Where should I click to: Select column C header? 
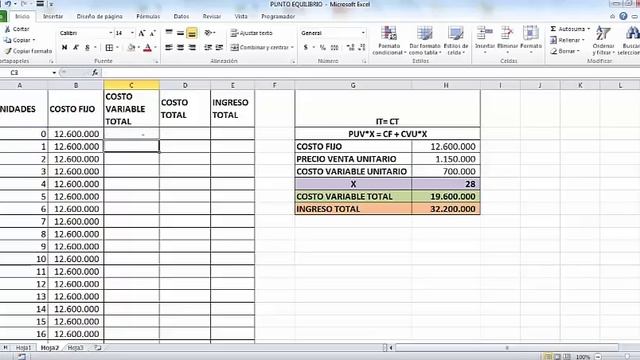(131, 85)
